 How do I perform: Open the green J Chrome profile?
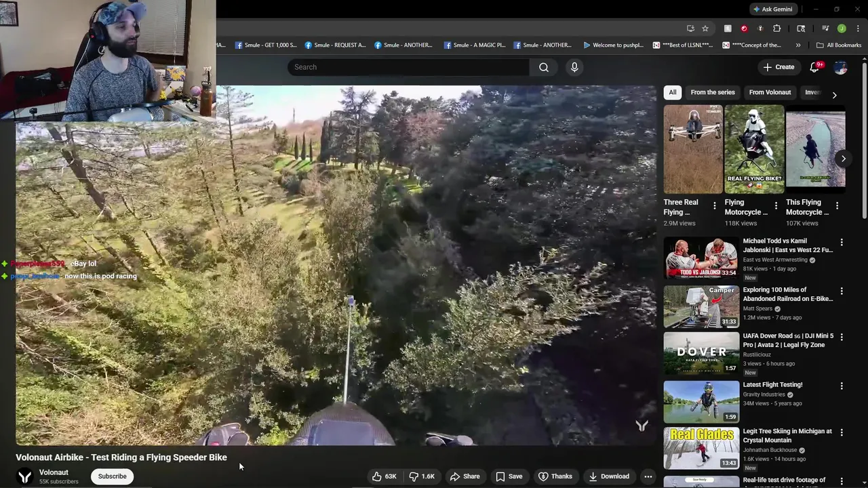click(842, 28)
